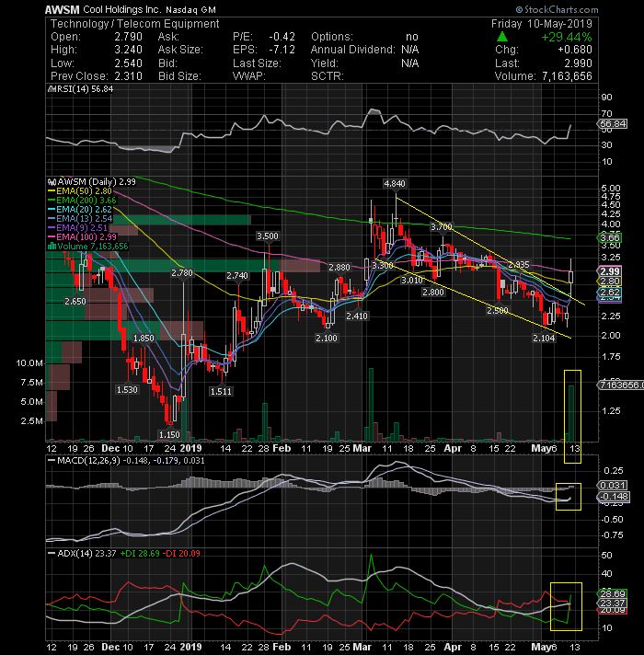Click the 'Nasdaq GM' exchange label
The image size is (644, 655).
pos(191,9)
